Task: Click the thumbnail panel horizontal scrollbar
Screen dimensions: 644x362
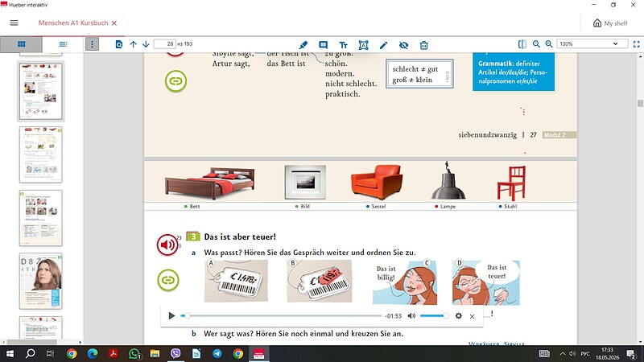Action: click(x=32, y=342)
